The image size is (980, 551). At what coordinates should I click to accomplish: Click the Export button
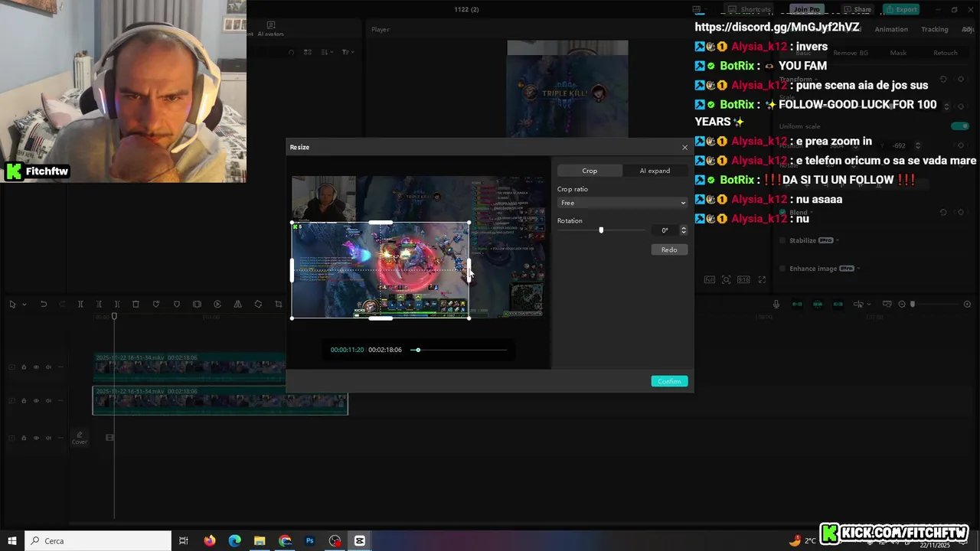pos(901,9)
